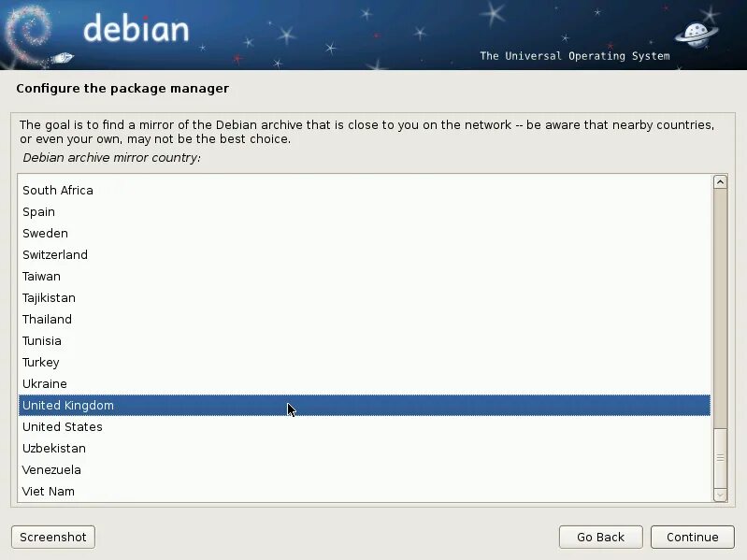Click the Continue button
This screenshot has width=747, height=560.
click(x=692, y=538)
